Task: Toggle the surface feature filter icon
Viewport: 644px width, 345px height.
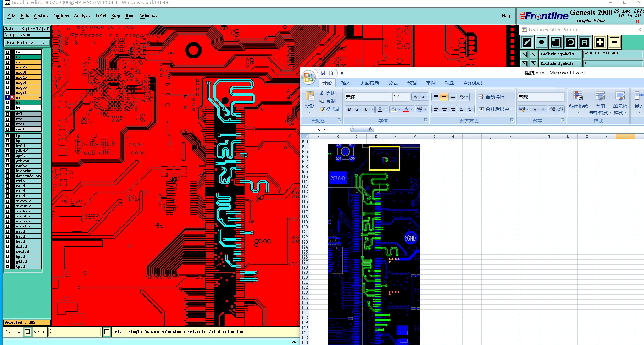Action: 556,42
